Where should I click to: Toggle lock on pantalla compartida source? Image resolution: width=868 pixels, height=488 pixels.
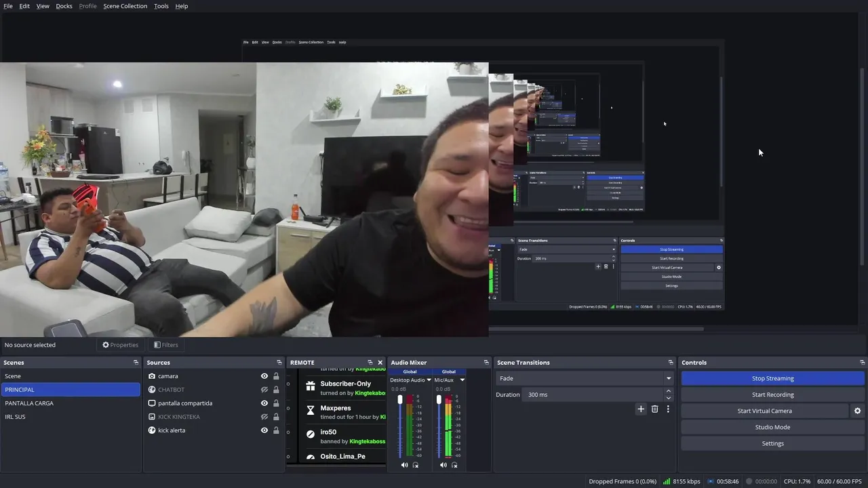[276, 403]
